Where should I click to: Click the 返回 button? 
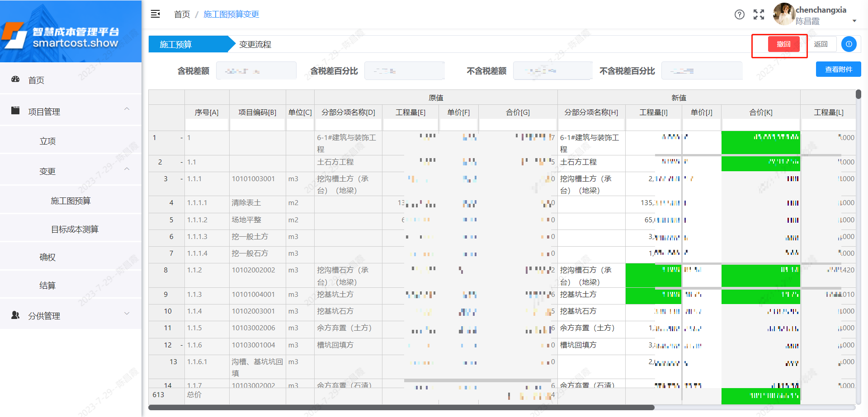point(821,44)
